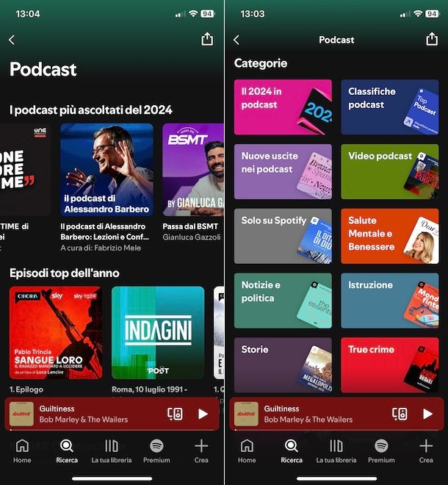Open the Nuove uscite nei podcast category

coord(283,172)
